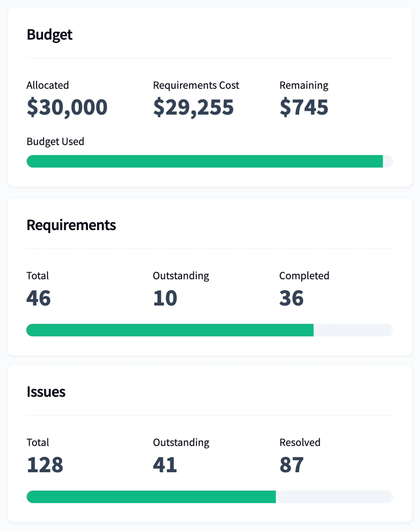Select the Remaining $745 amount

tap(304, 106)
